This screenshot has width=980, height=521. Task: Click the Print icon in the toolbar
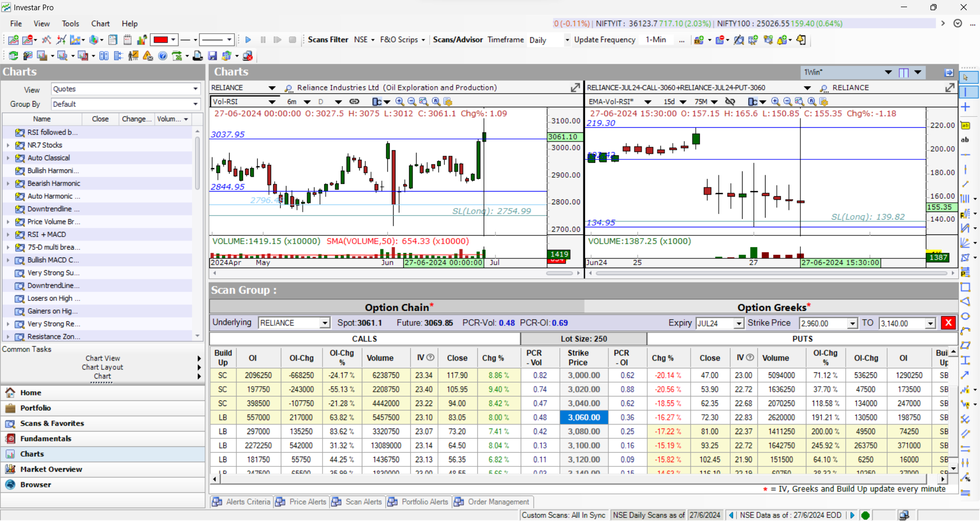[x=198, y=56]
